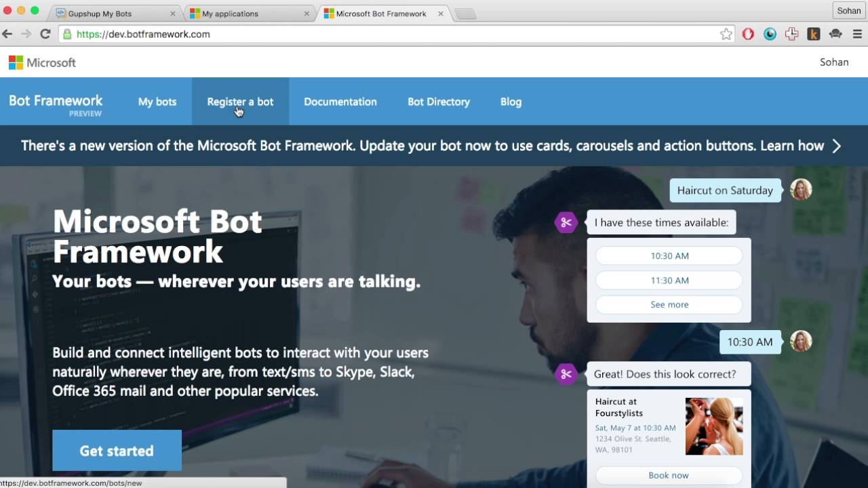Image resolution: width=868 pixels, height=488 pixels.
Task: Click the Sohan account name in header
Action: pos(834,62)
